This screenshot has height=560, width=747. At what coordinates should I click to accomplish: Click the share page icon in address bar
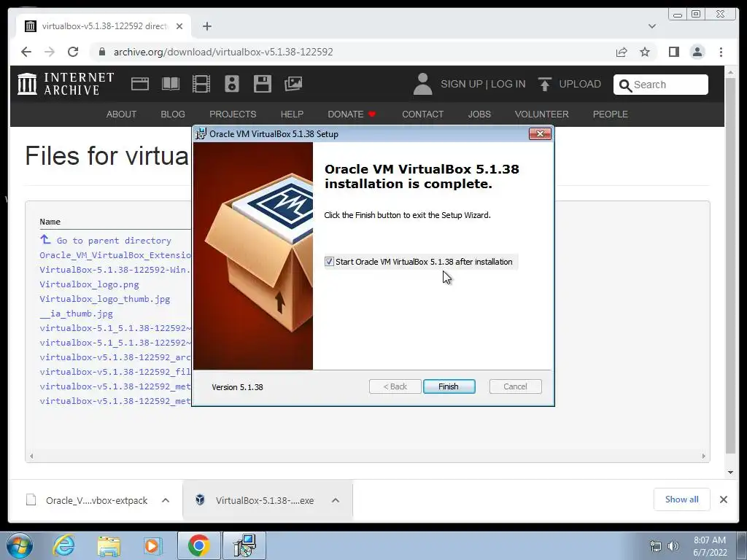622,52
